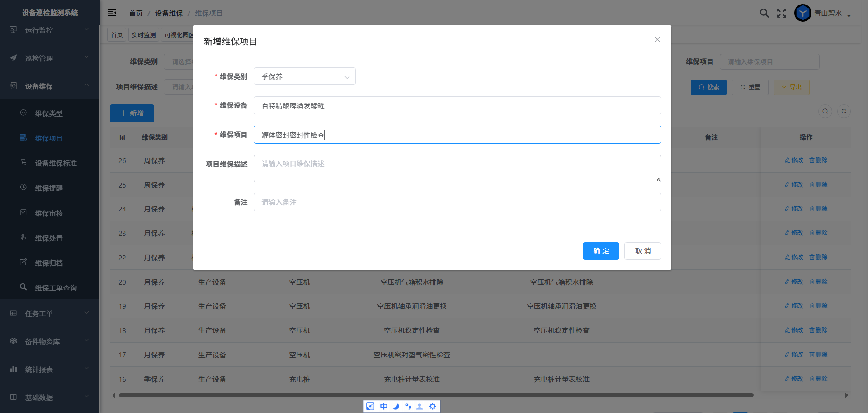Click the IME moon icon
The height and width of the screenshot is (413, 868).
click(396, 406)
